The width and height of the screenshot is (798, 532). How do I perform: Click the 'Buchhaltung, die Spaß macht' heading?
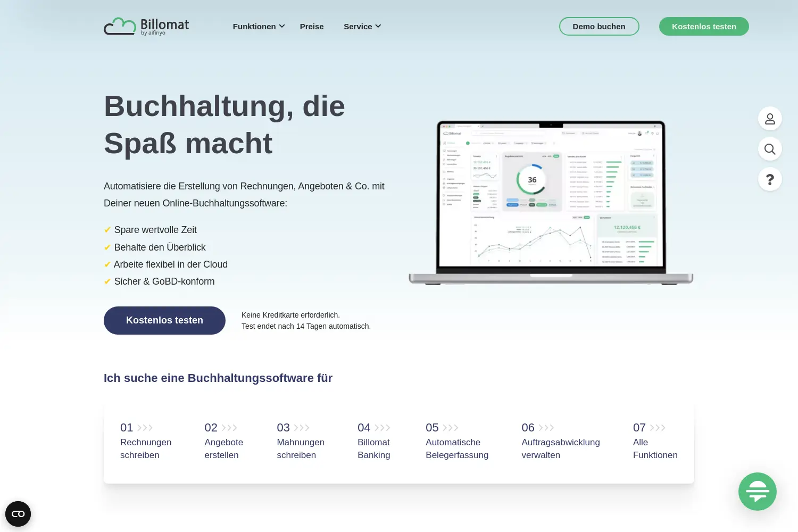[x=225, y=124]
